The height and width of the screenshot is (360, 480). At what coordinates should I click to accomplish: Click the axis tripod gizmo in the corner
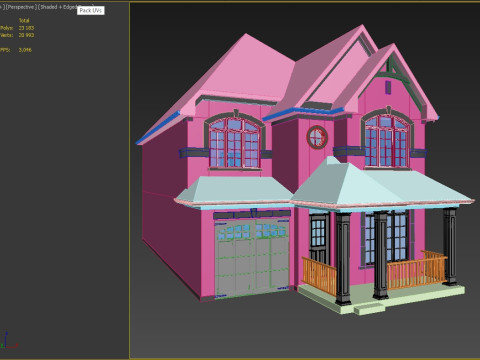[x=8, y=341]
